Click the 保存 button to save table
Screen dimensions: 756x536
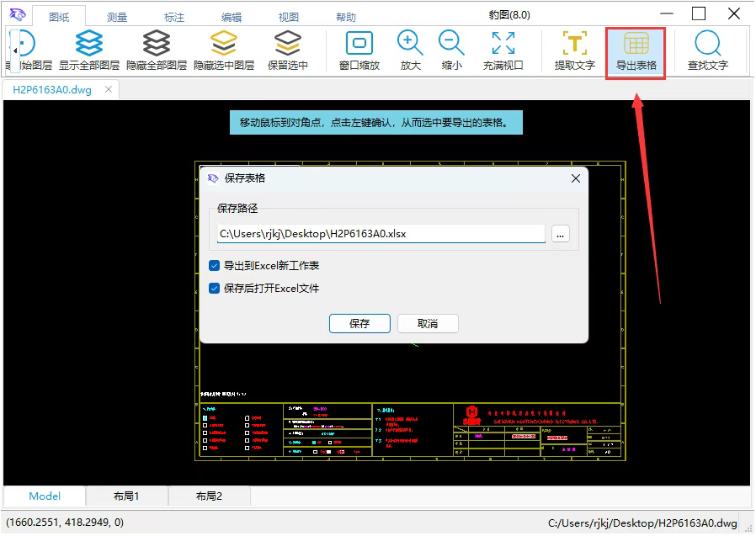[x=359, y=323]
